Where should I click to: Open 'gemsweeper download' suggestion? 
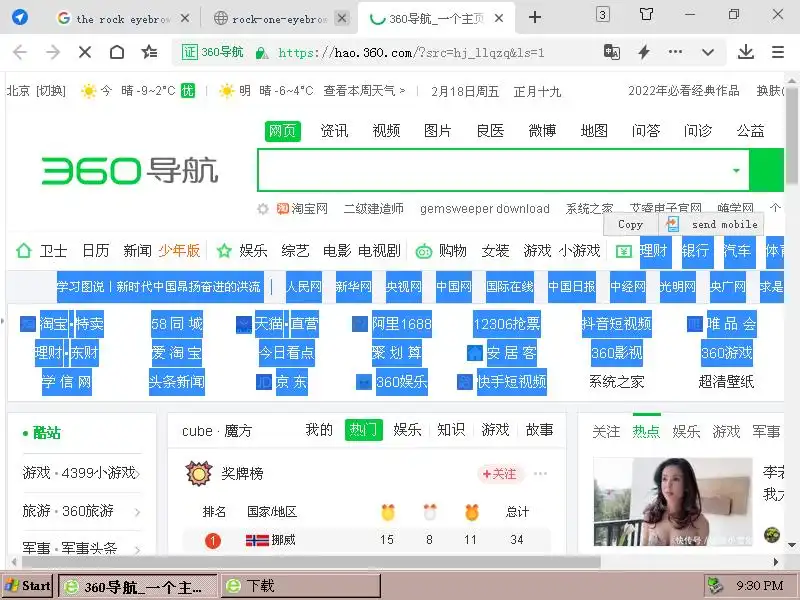point(485,209)
